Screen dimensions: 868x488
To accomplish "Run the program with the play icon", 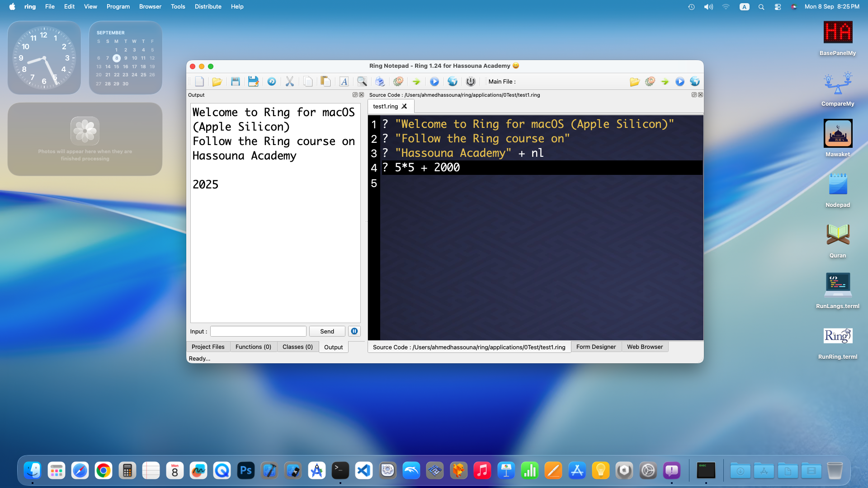I will [x=434, y=81].
